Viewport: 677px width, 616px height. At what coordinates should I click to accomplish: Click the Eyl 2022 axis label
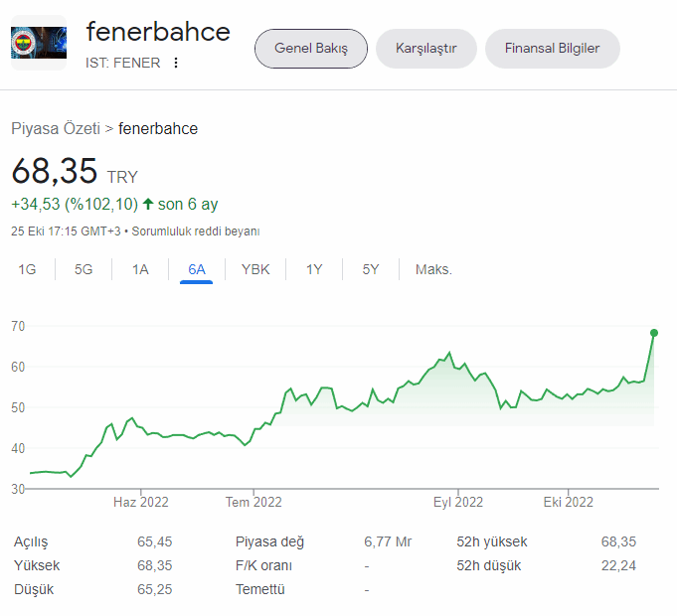point(458,502)
